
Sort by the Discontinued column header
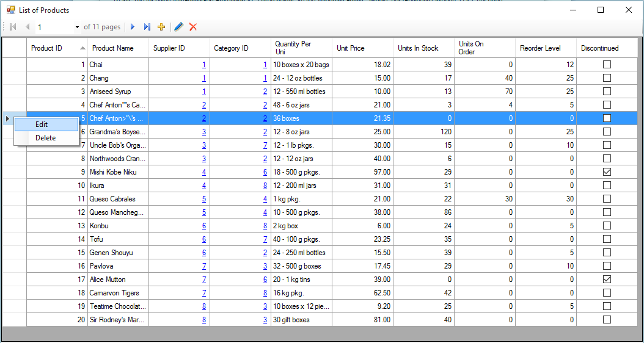coord(607,48)
